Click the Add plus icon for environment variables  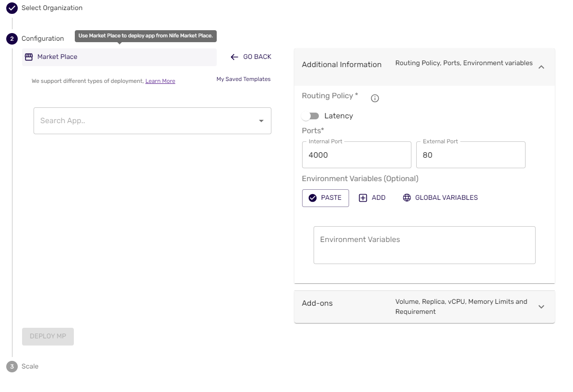click(x=363, y=197)
